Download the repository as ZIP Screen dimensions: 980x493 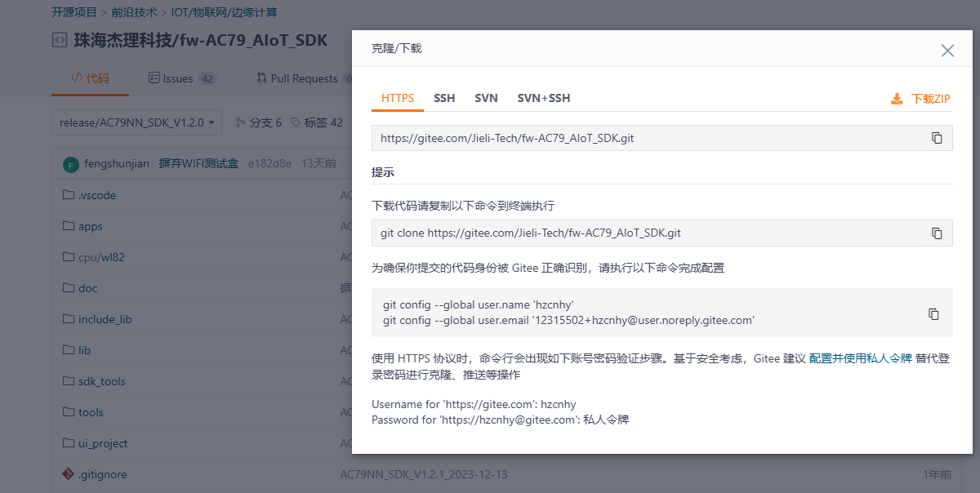(920, 99)
